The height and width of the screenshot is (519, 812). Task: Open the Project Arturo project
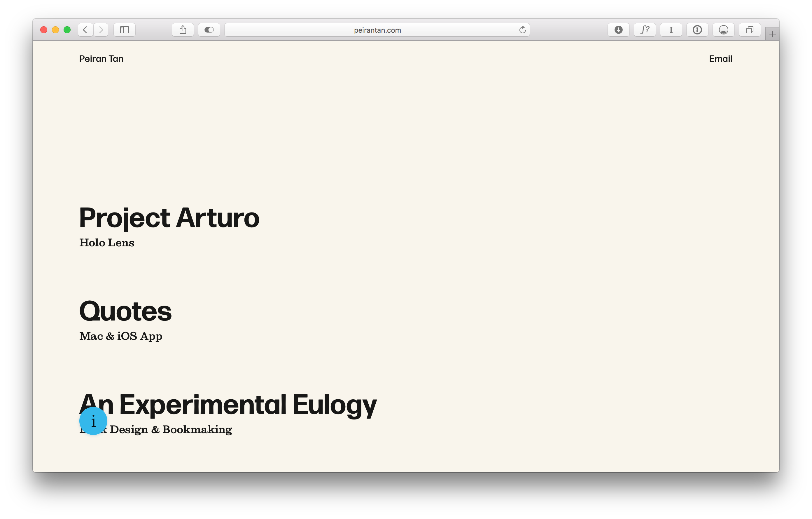click(169, 218)
